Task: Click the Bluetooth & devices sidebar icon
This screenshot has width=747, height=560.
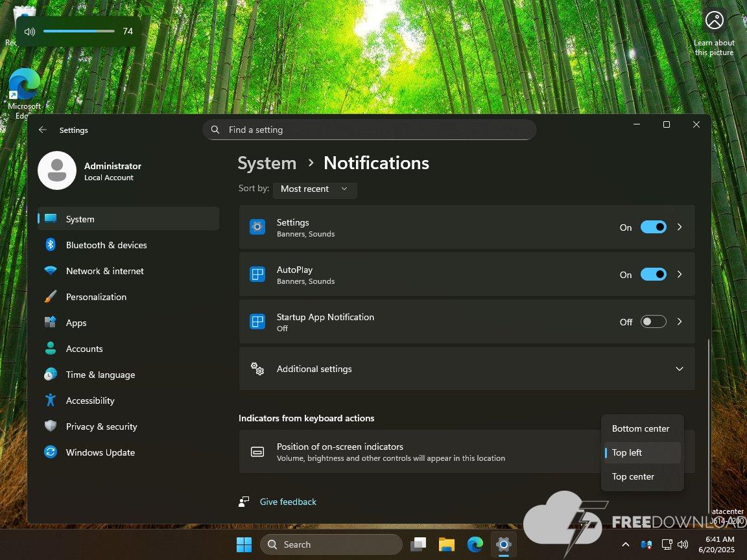Action: tap(51, 245)
